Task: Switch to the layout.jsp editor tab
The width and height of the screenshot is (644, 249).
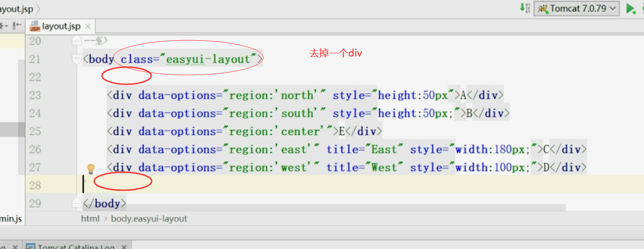Action: (61, 26)
